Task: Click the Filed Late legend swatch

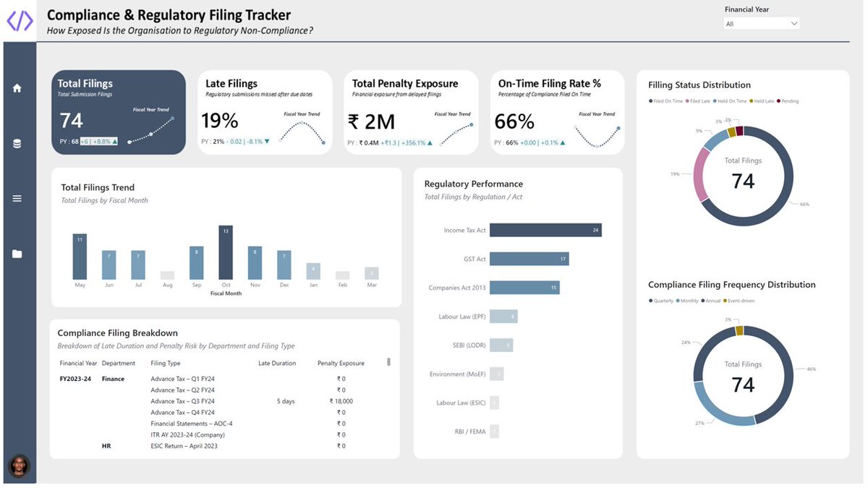Action: pos(687,101)
